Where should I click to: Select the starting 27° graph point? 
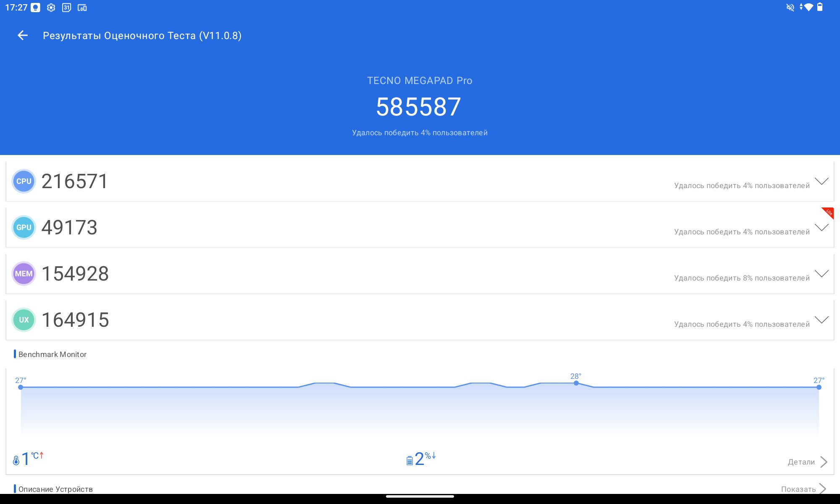21,387
